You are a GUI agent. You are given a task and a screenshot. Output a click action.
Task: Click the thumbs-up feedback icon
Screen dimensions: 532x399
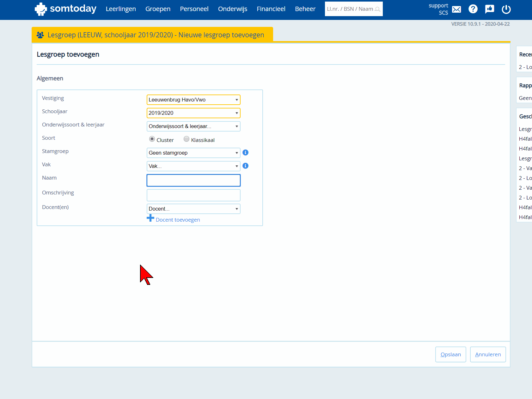489,9
